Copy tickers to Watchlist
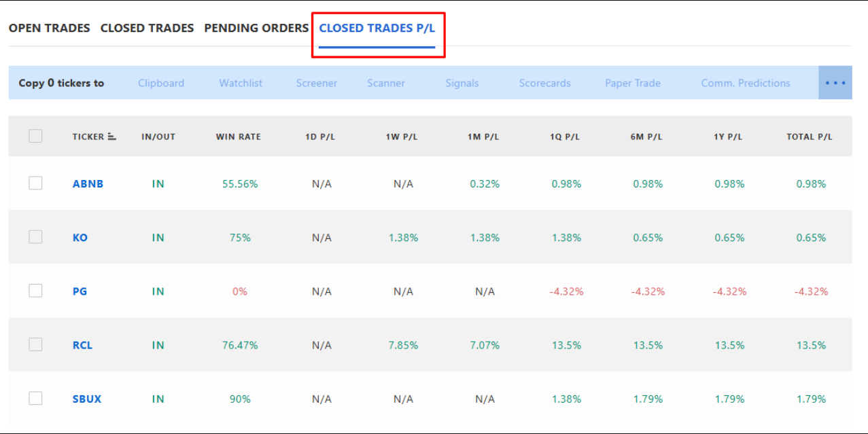868x434 pixels. click(x=241, y=83)
